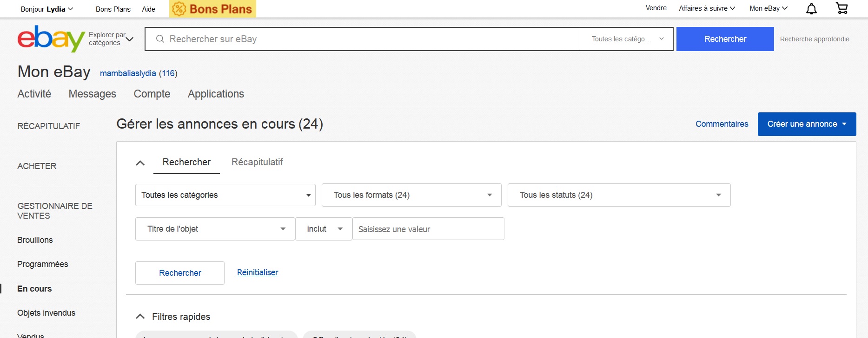Open the Toutes les catégories search dropdown
The image size is (868, 338).
coord(627,39)
